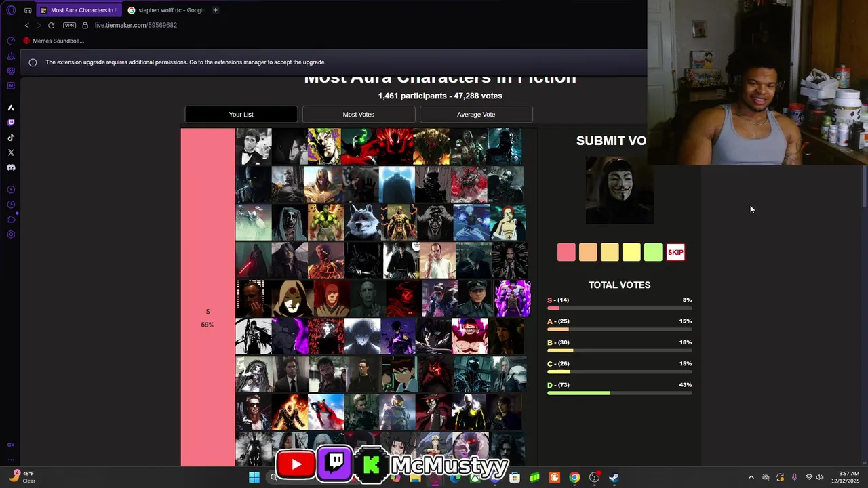
Task: View site info via padlock icon
Action: pos(85,25)
